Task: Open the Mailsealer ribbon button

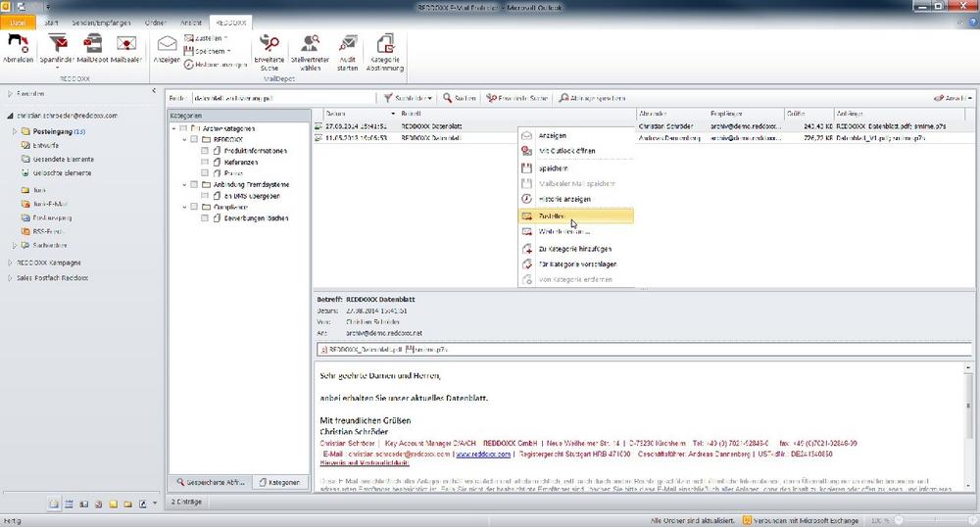Action: coord(126,47)
